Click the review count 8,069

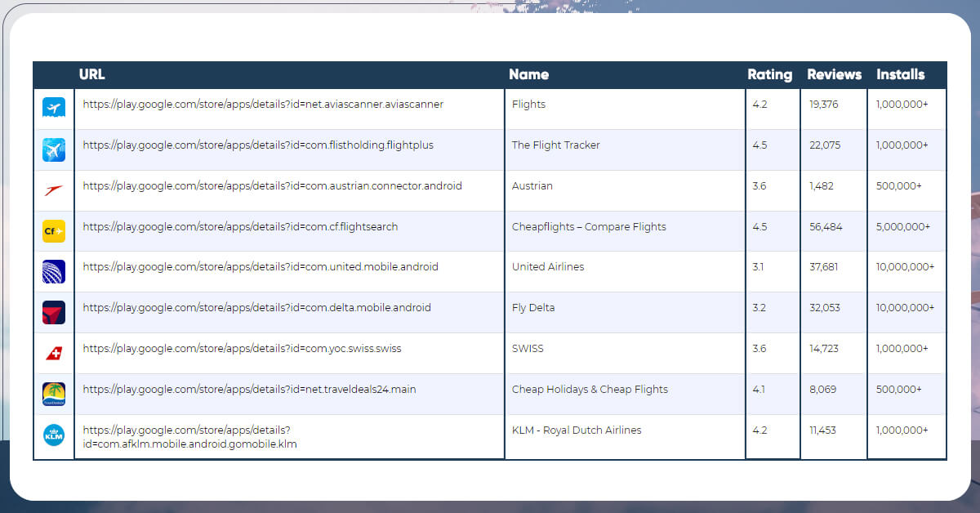coord(822,390)
